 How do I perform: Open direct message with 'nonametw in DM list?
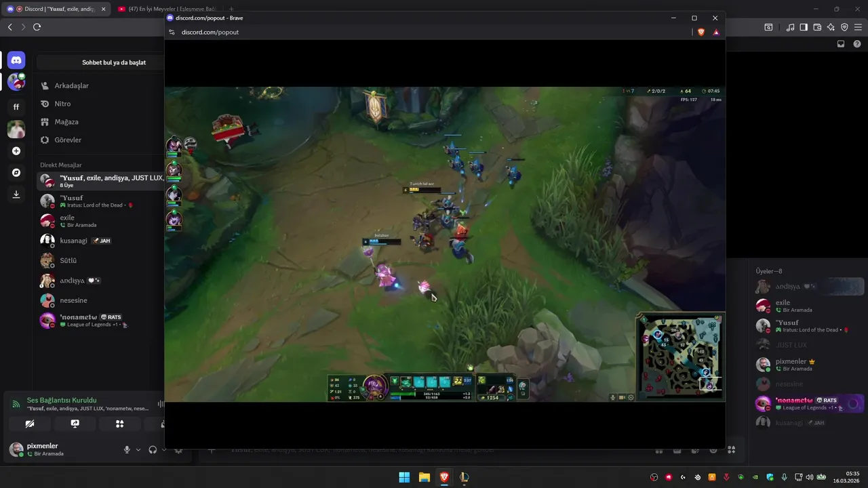(x=100, y=321)
